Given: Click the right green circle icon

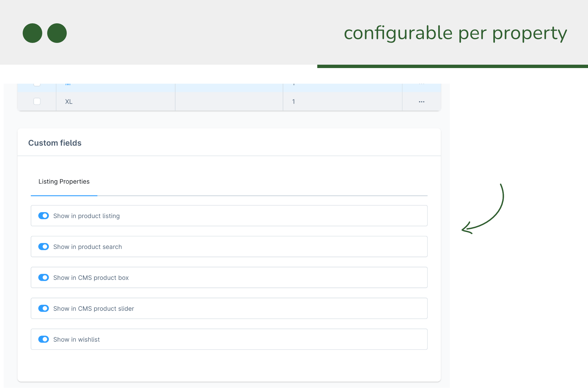Looking at the screenshot, I should [x=57, y=33].
